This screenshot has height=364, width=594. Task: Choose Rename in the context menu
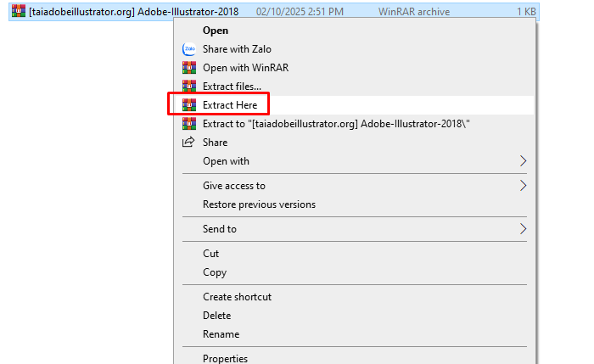pyautogui.click(x=221, y=334)
